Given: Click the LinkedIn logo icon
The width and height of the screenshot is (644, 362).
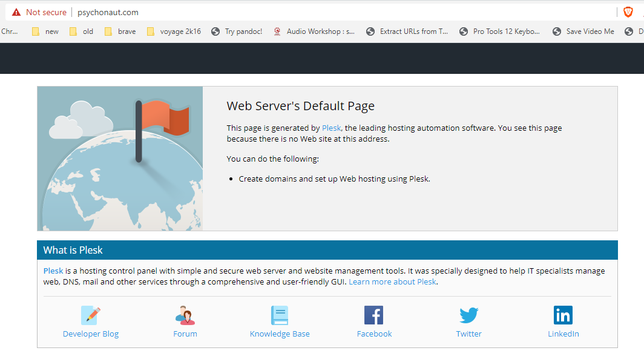Looking at the screenshot, I should 563,315.
